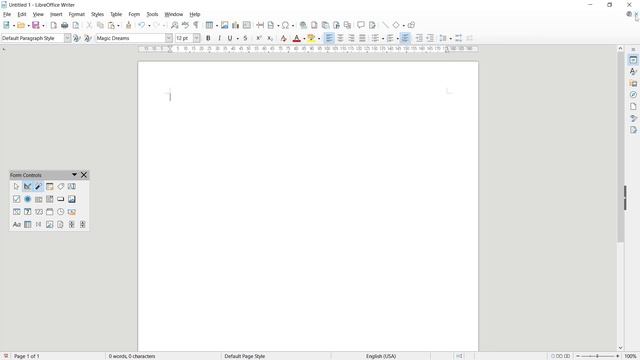The height and width of the screenshot is (360, 640).
Task: Select the Push Button control in Form Controls
Action: (x=60, y=199)
